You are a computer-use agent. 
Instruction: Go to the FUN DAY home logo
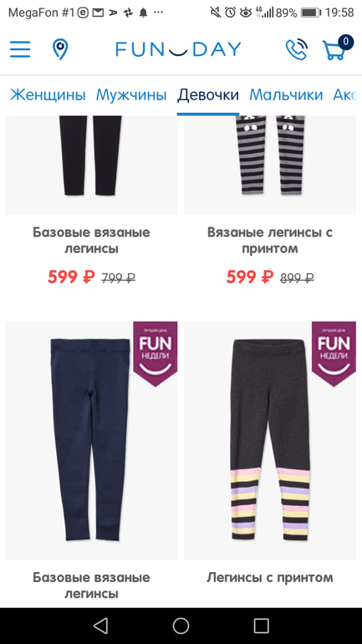[178, 49]
